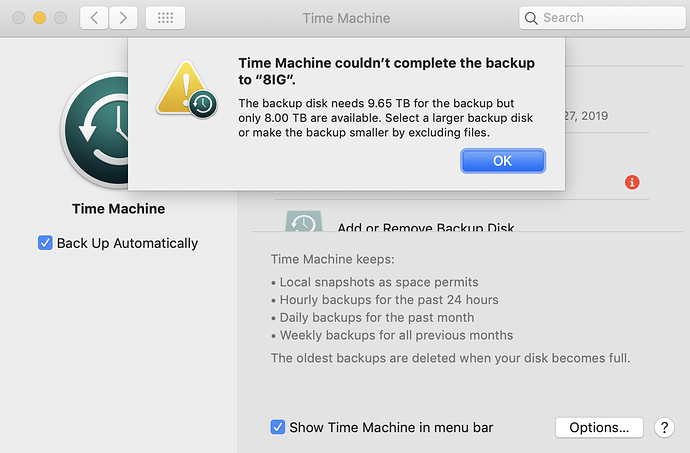Image resolution: width=690 pixels, height=453 pixels.
Task: Click the magnifying glass search icon
Action: [531, 18]
